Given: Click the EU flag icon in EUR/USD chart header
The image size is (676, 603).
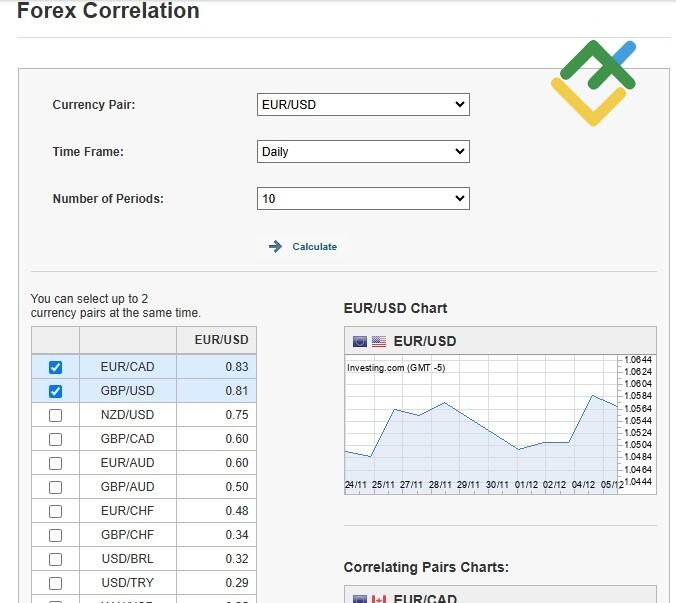Looking at the screenshot, I should [360, 341].
